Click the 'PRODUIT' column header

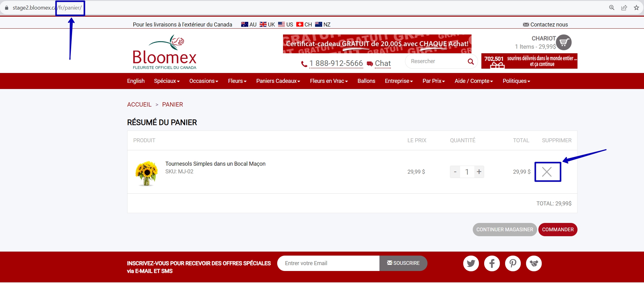coord(144,140)
